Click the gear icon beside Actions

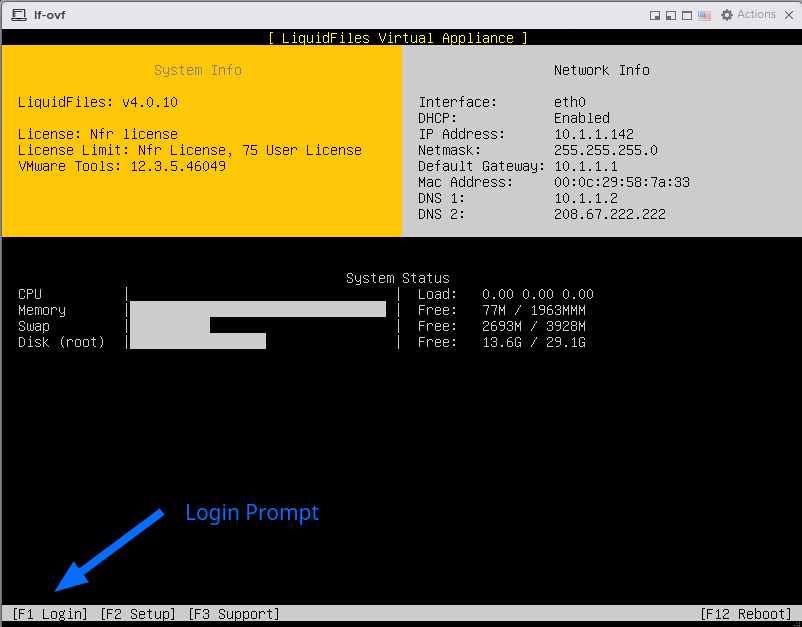pyautogui.click(x=726, y=14)
